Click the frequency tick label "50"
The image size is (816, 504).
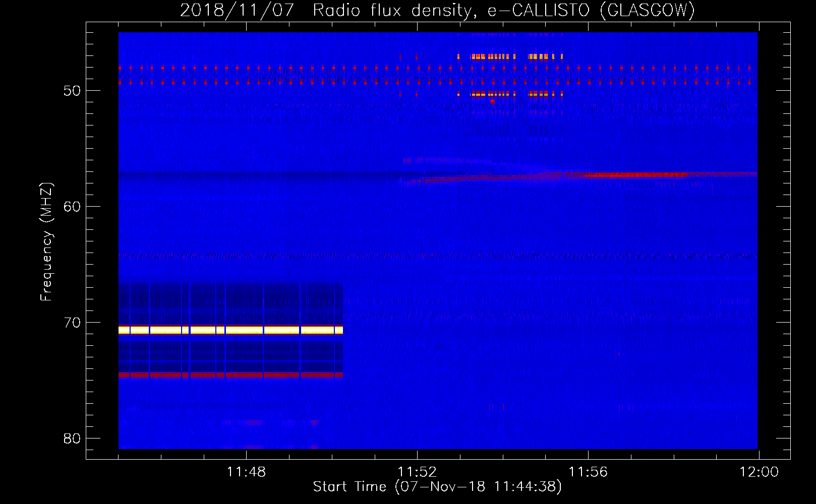pos(72,91)
